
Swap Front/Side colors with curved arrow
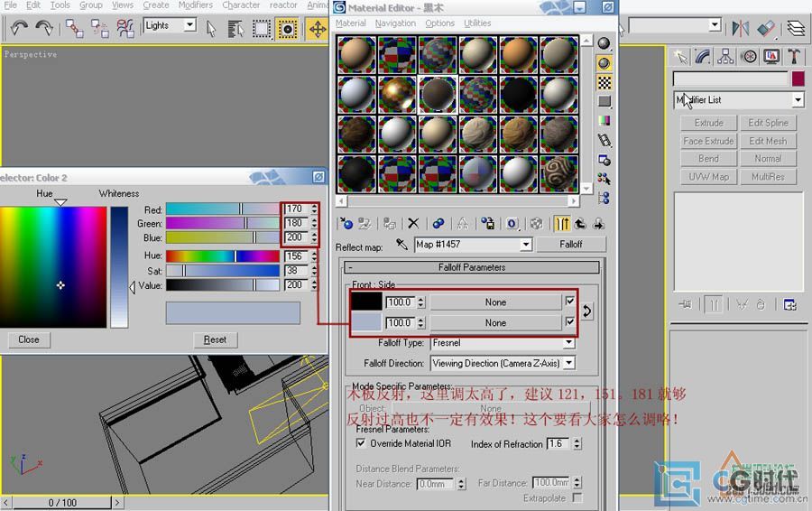(586, 311)
